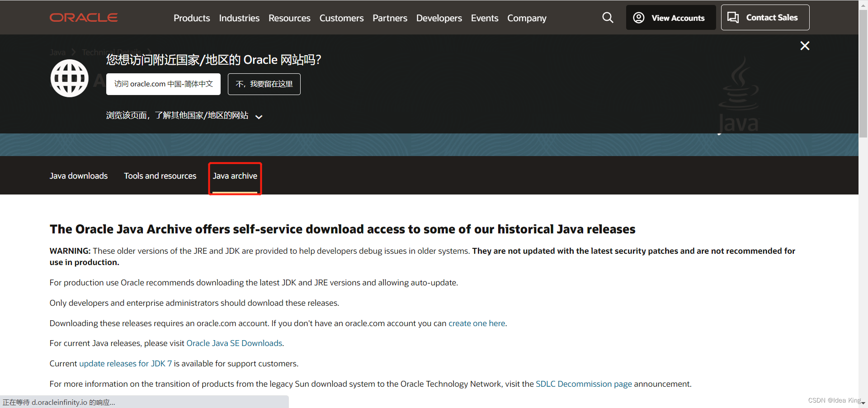Open the SDLC Decommission page link
This screenshot has width=868, height=408.
(x=584, y=384)
